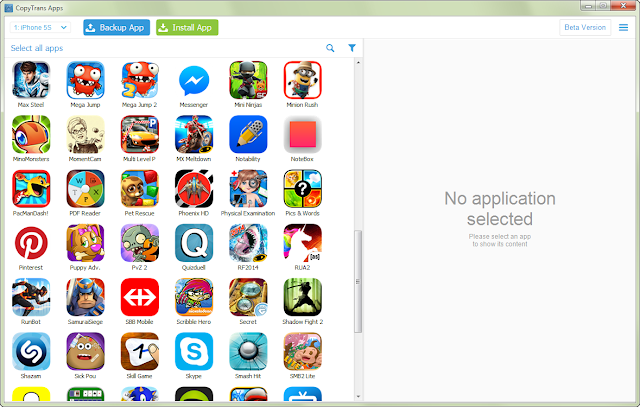Open the app search magnifier

330,48
